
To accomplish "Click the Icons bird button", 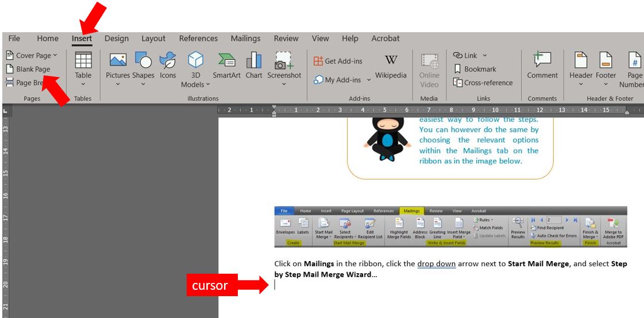I will 168,65.
